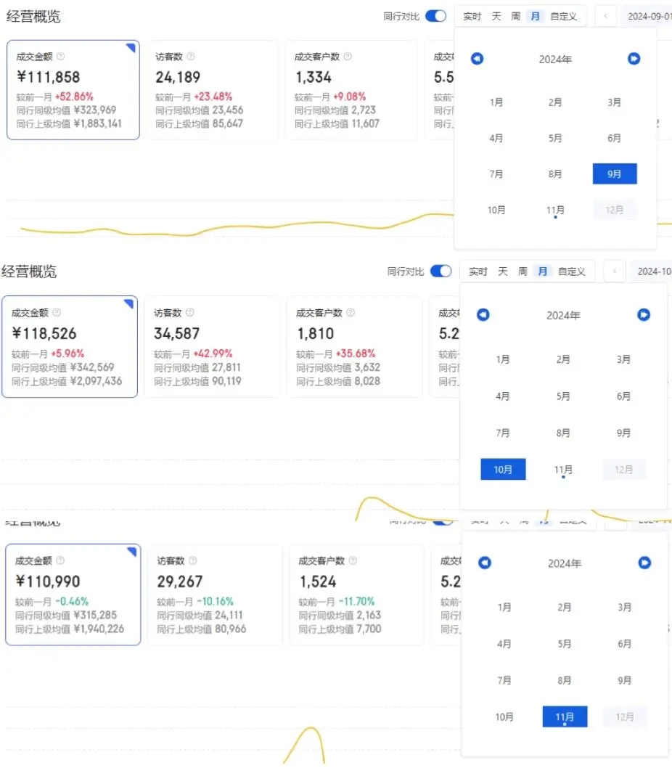The width and height of the screenshot is (672, 784).
Task: Select the 访客数 card showing 34,587
Action: pos(212,346)
